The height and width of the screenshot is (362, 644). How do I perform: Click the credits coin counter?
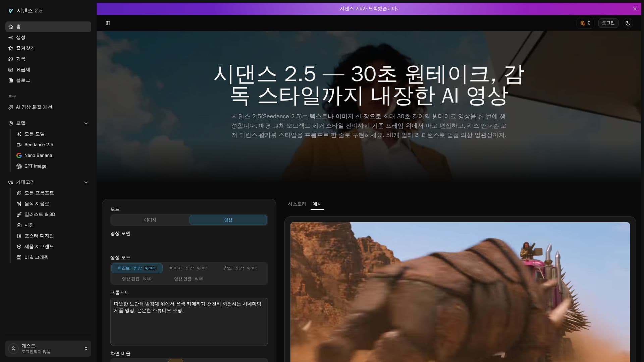(x=585, y=23)
